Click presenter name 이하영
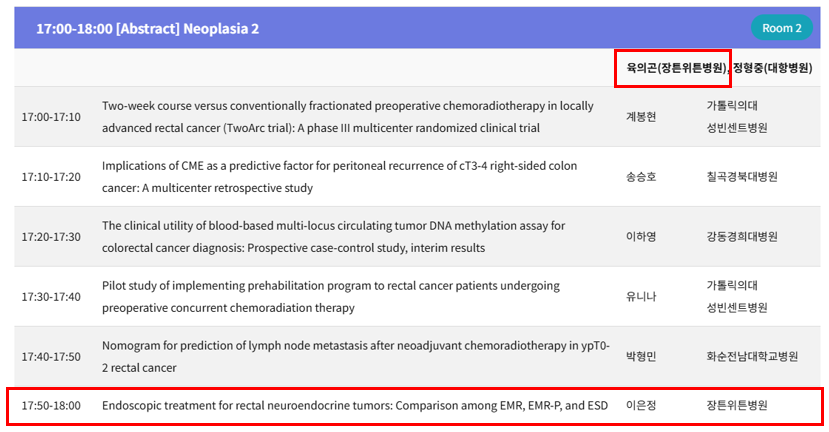This screenshot has width=829, height=432. tap(641, 237)
